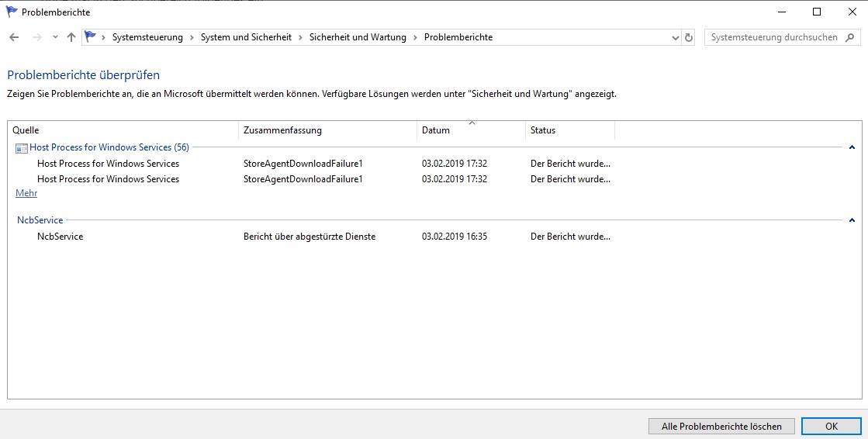Maximize the Problemberichte window

click(x=817, y=12)
